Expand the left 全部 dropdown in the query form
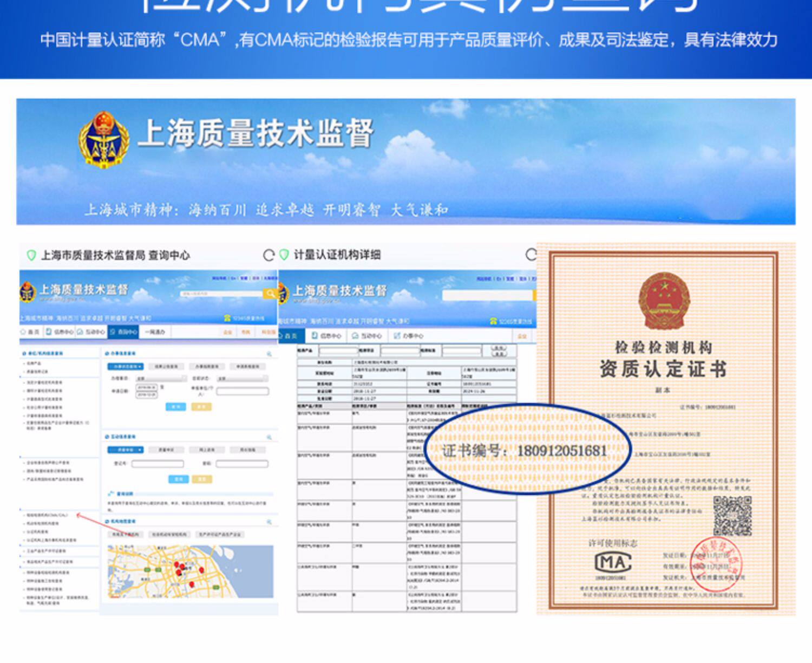The height and width of the screenshot is (663, 812). click(161, 378)
